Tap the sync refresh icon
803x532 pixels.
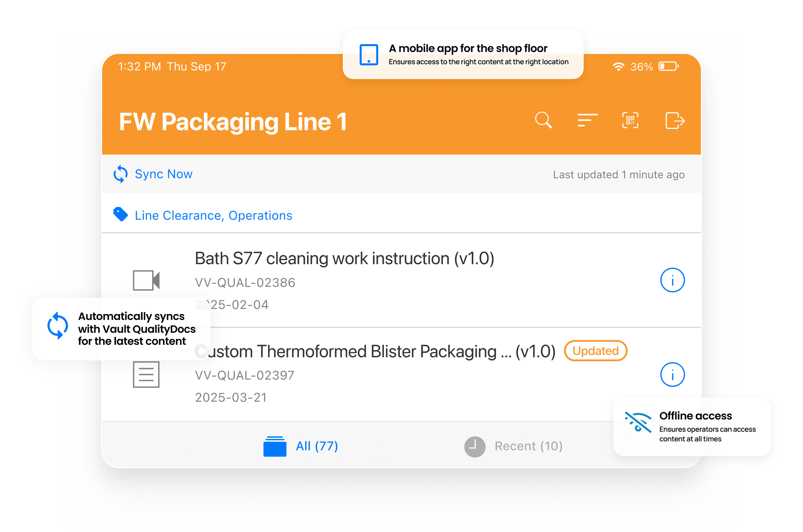point(122,173)
